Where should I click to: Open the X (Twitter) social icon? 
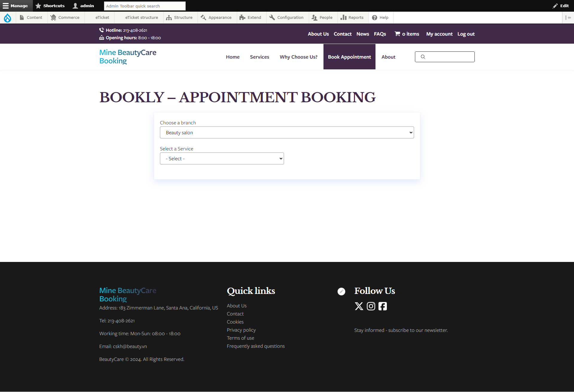pyautogui.click(x=359, y=306)
